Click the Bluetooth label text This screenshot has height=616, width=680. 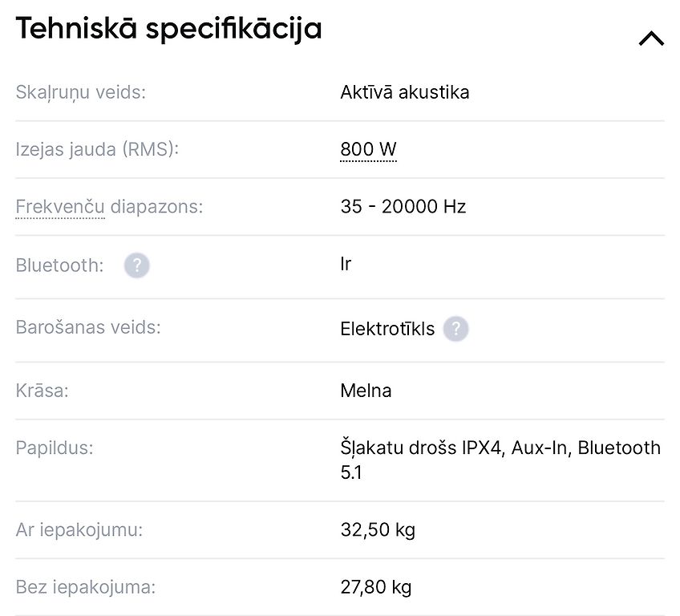tap(60, 265)
